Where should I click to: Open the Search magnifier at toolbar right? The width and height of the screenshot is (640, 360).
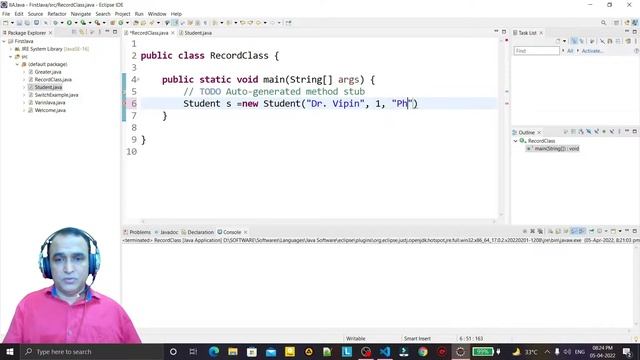click(x=603, y=23)
